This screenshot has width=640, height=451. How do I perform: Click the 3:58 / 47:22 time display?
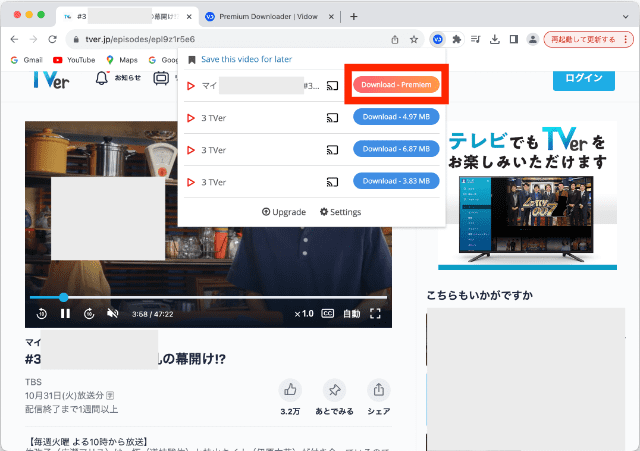click(152, 314)
